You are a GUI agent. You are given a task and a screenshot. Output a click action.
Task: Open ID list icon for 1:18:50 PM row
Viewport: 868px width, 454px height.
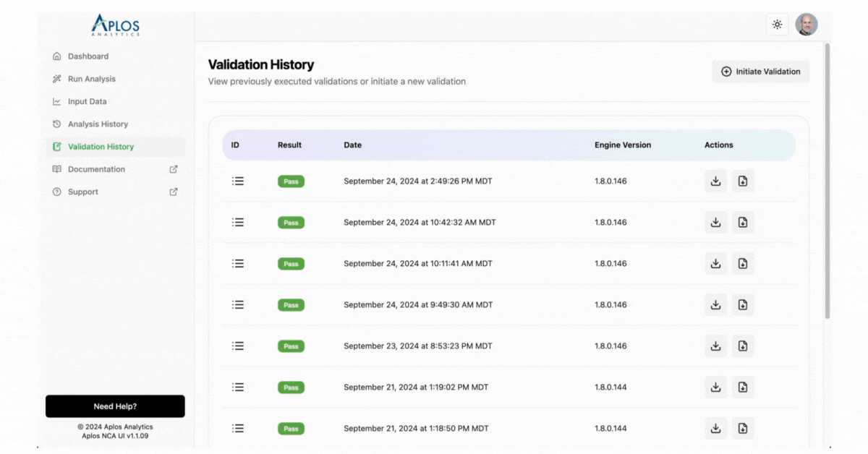point(238,428)
